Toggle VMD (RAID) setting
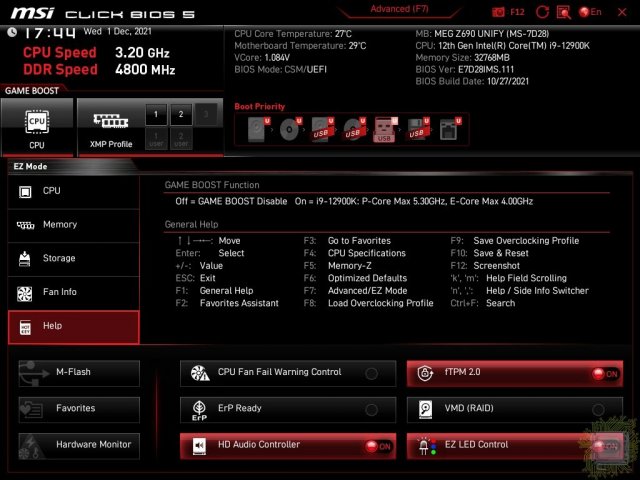 click(598, 410)
